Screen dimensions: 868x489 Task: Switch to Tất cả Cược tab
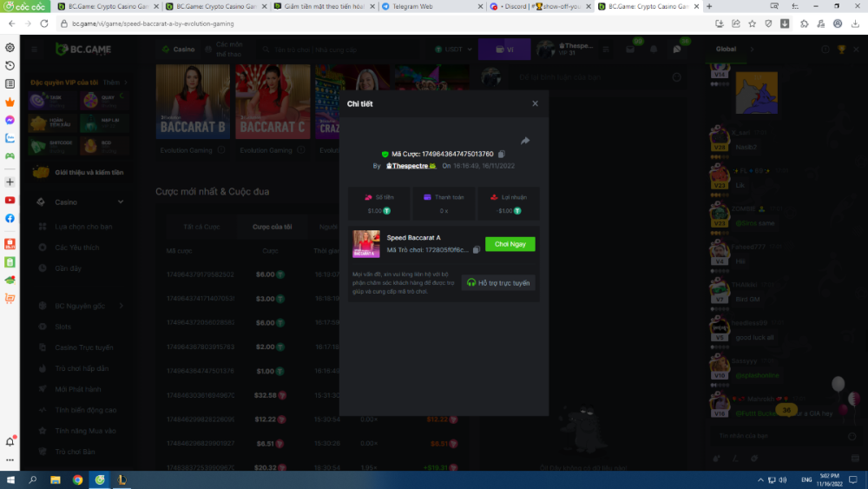[x=201, y=227]
